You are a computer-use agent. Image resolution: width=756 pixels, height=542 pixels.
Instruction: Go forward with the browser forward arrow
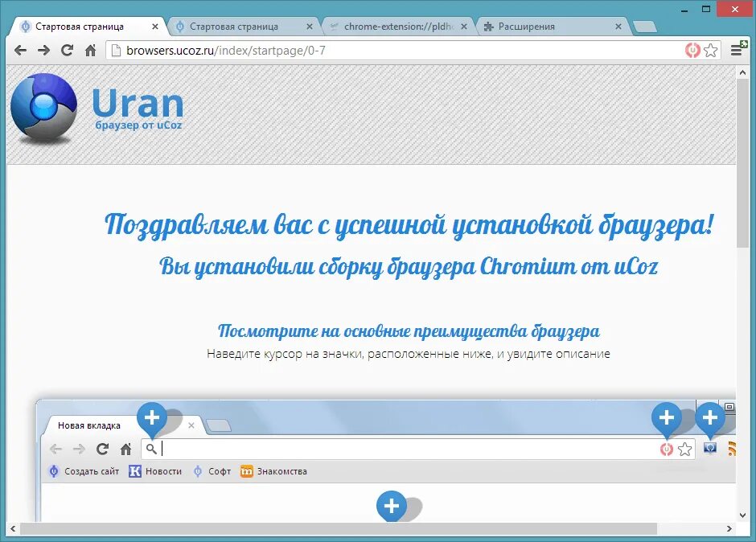[44, 50]
